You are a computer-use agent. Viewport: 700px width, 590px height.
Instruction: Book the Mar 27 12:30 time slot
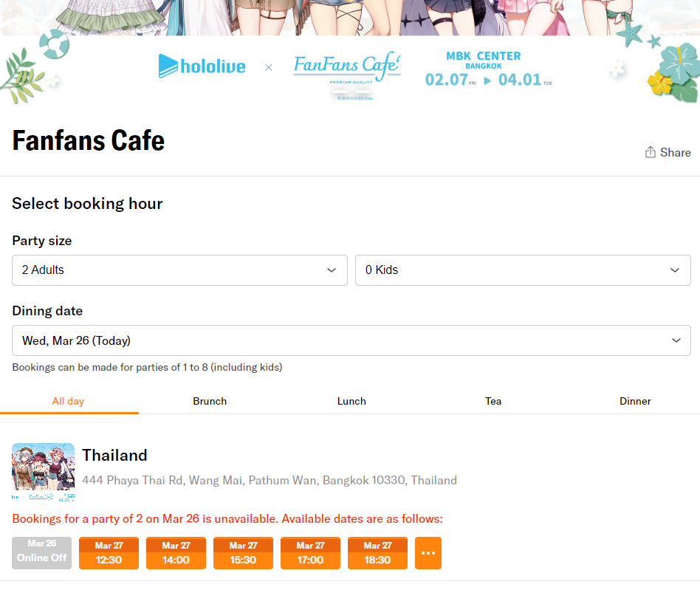pyautogui.click(x=109, y=553)
